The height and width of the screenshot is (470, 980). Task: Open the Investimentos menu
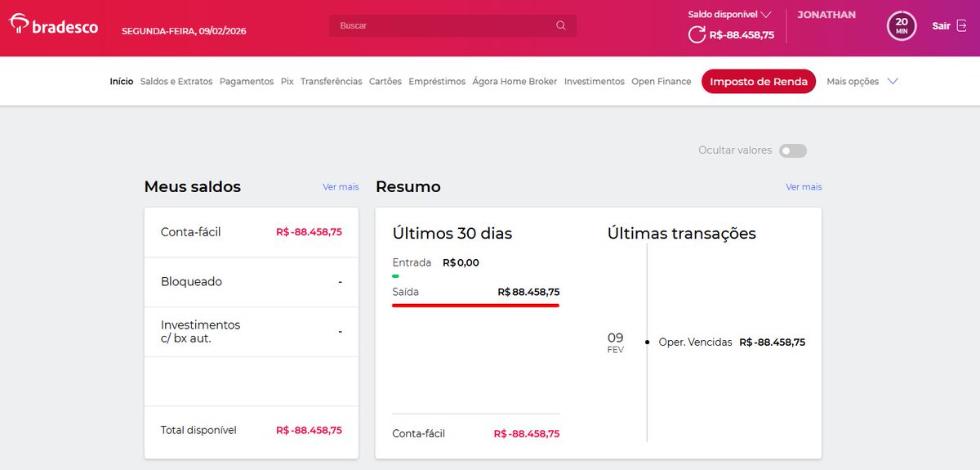tap(595, 82)
